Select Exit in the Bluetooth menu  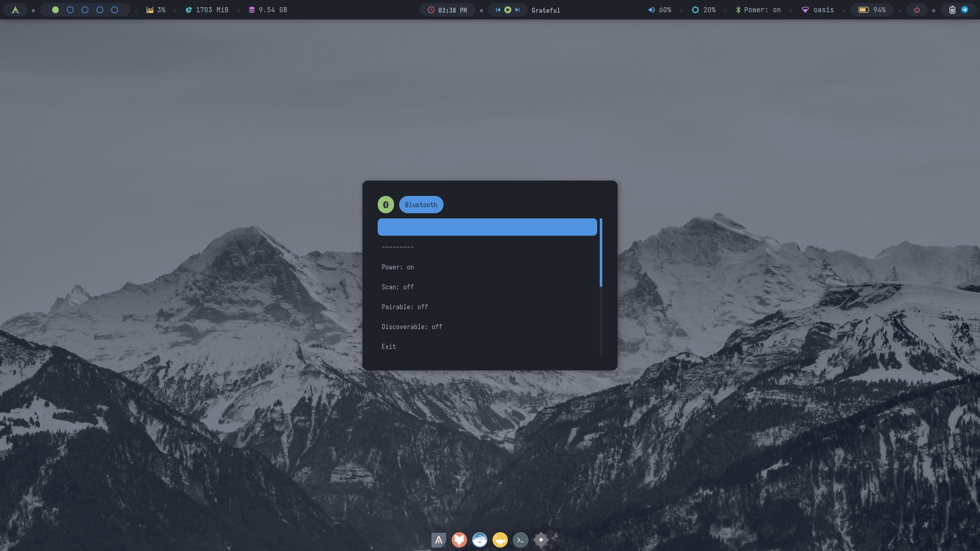(x=388, y=347)
